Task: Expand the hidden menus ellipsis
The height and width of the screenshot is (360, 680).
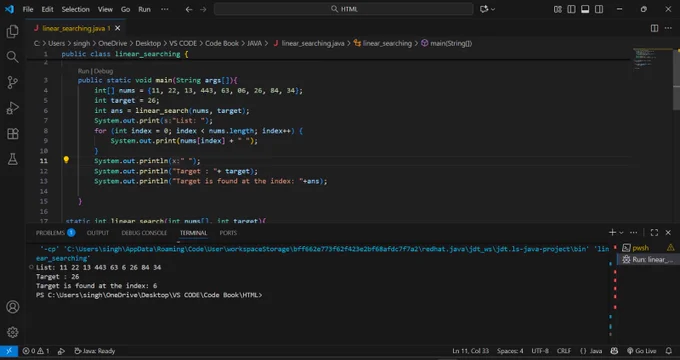Action: [x=164, y=9]
